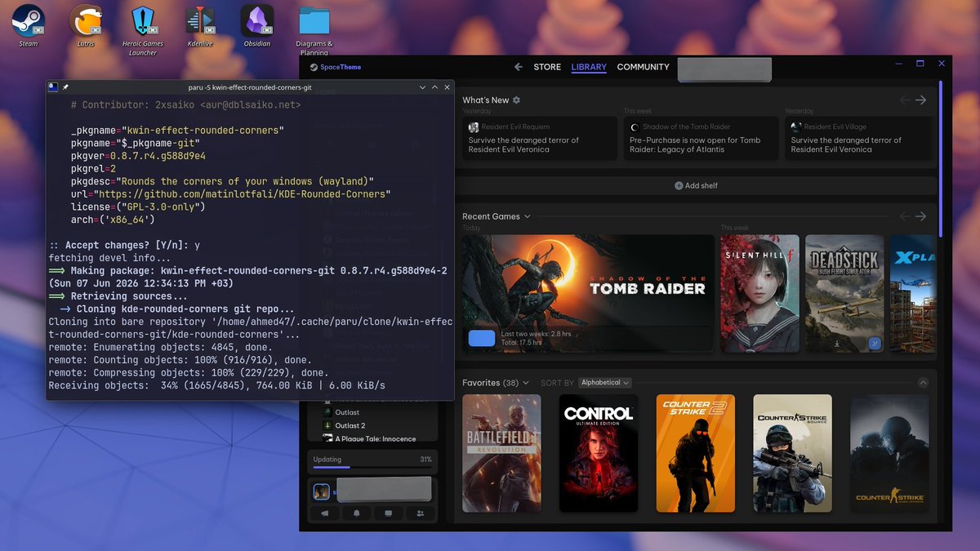Open Deadstick Bush Flight Simulator cover
Viewport: 980px width, 551px height.
pos(844,294)
